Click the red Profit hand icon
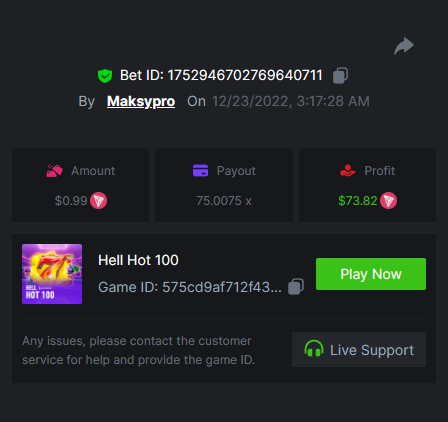 [x=348, y=171]
